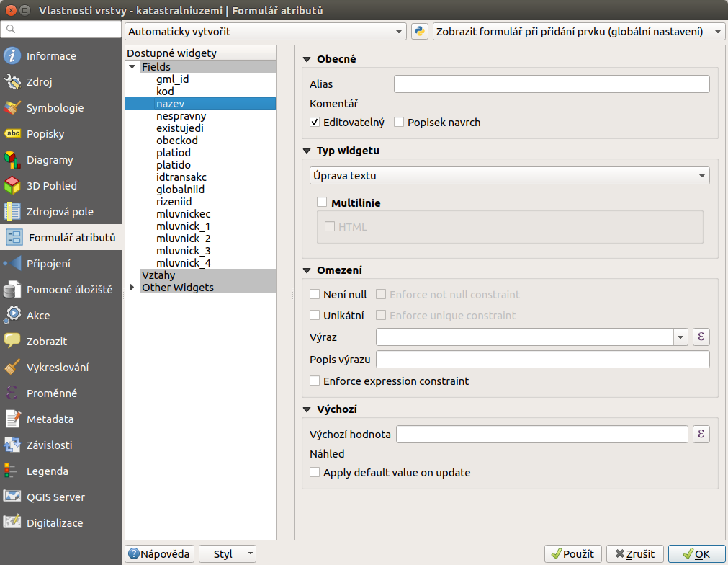
Task: Click the search magnifier in sidebar filter
Action: point(11,30)
